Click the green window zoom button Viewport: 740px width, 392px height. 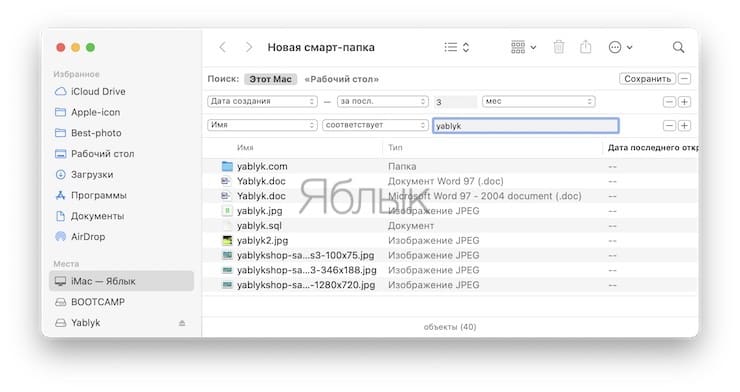(91, 47)
